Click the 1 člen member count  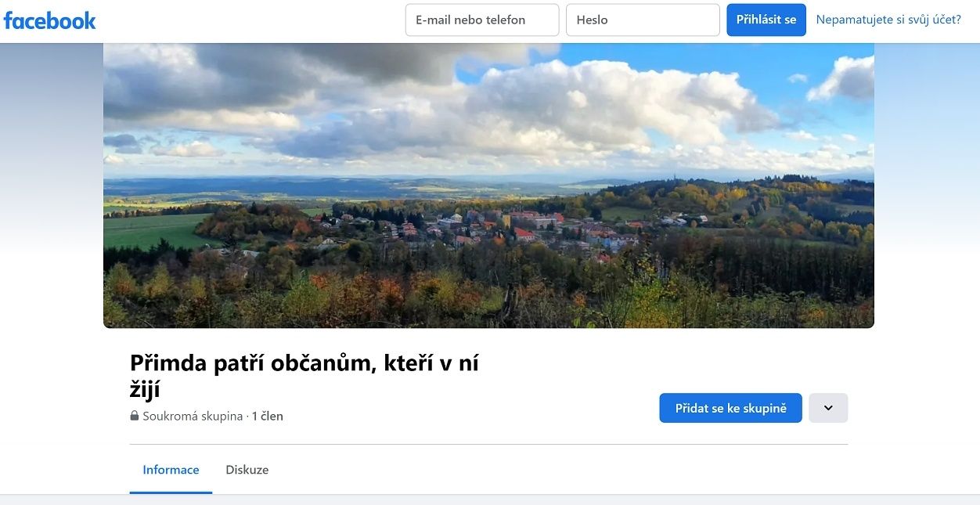click(268, 417)
